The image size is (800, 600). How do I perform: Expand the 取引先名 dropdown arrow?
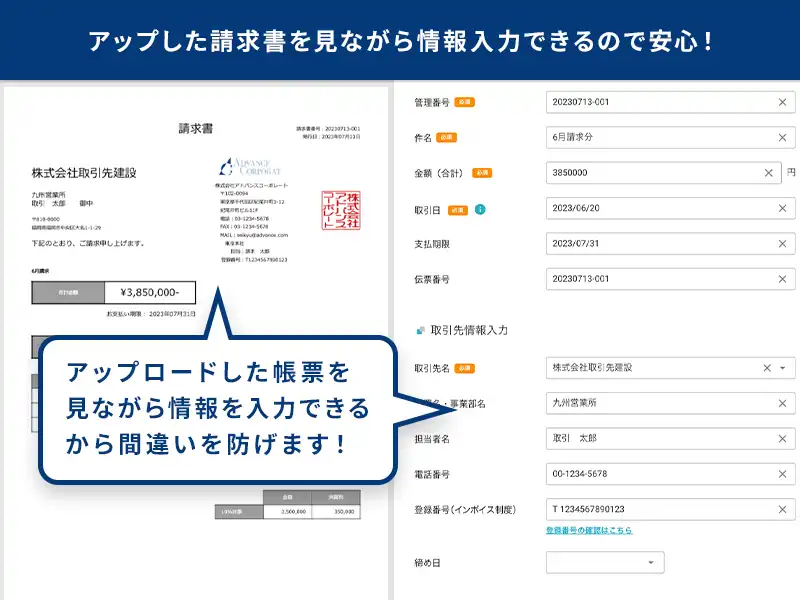[x=783, y=368]
